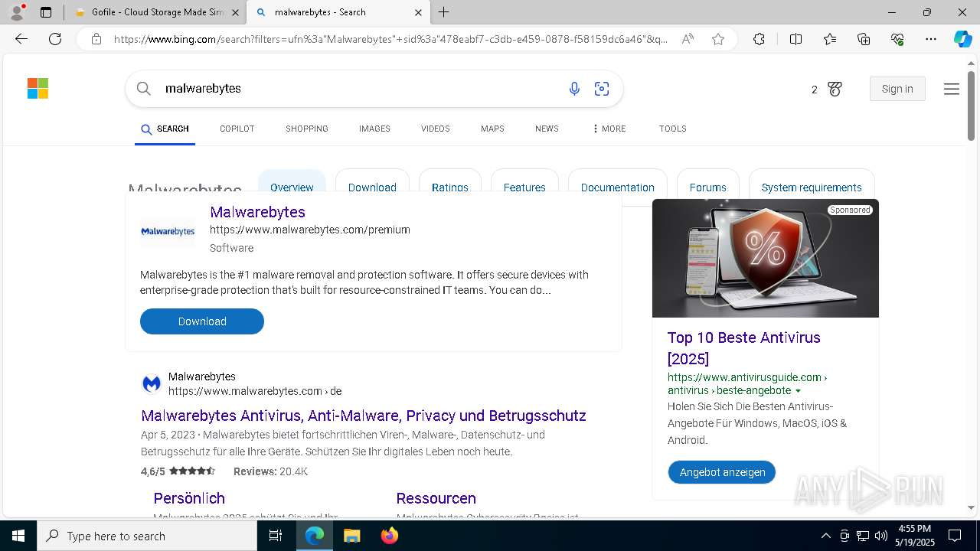Open the Malwarebytes premium title link
980x551 pixels.
(257, 212)
